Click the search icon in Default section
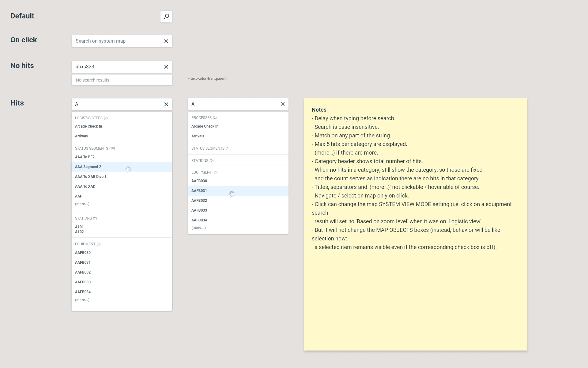This screenshot has width=588, height=368. [166, 17]
